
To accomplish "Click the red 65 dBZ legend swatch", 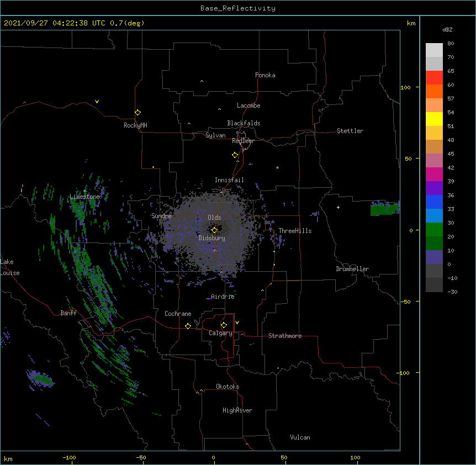I will [434, 78].
